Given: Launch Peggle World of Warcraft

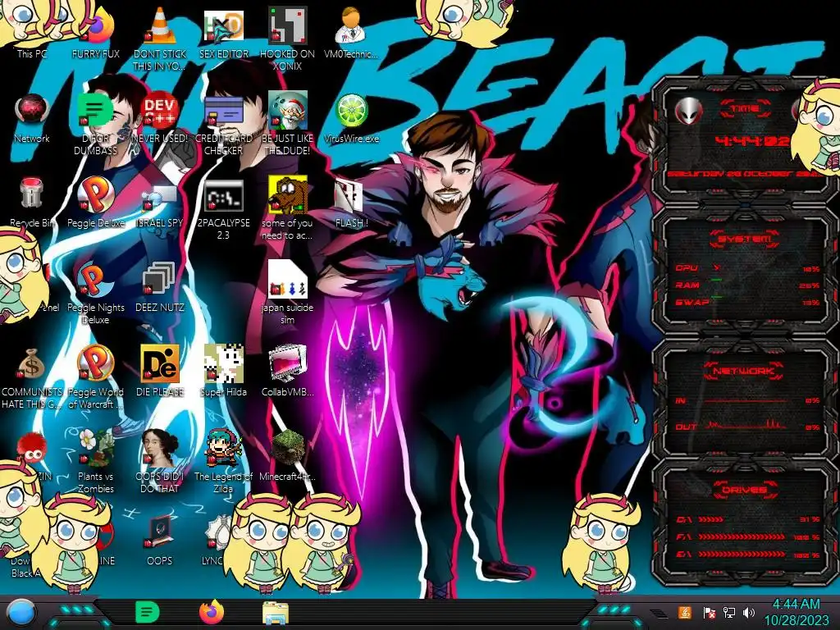Looking at the screenshot, I should (x=95, y=377).
